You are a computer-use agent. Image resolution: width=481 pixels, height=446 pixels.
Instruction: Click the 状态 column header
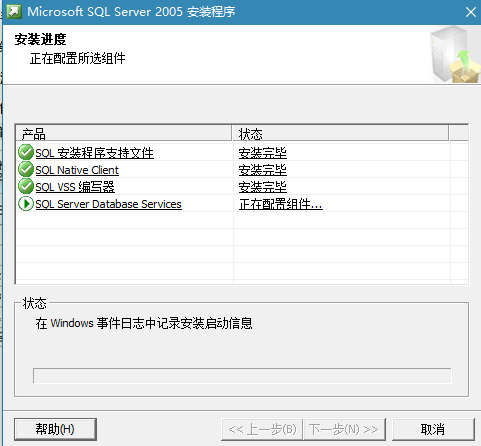(340, 133)
